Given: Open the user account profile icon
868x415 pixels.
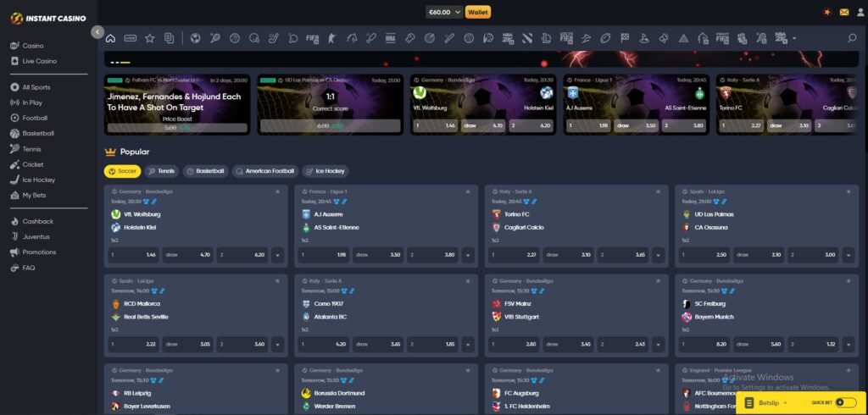Looking at the screenshot, I should (860, 12).
